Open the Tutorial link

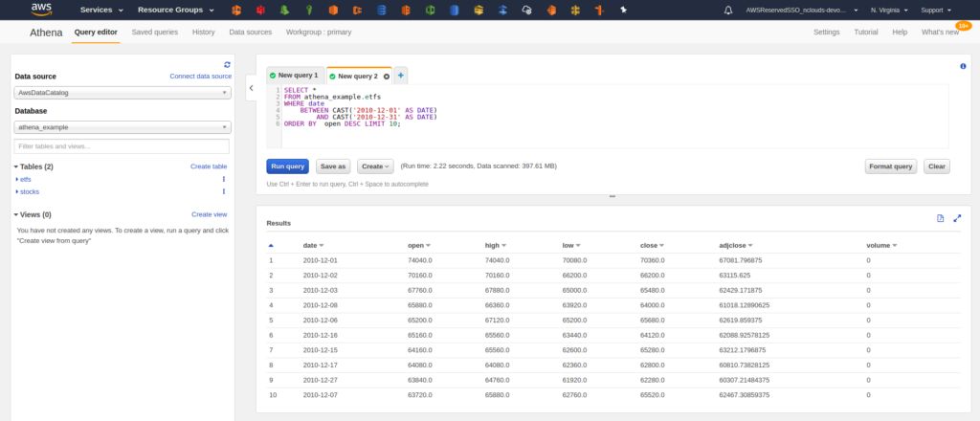coord(865,32)
